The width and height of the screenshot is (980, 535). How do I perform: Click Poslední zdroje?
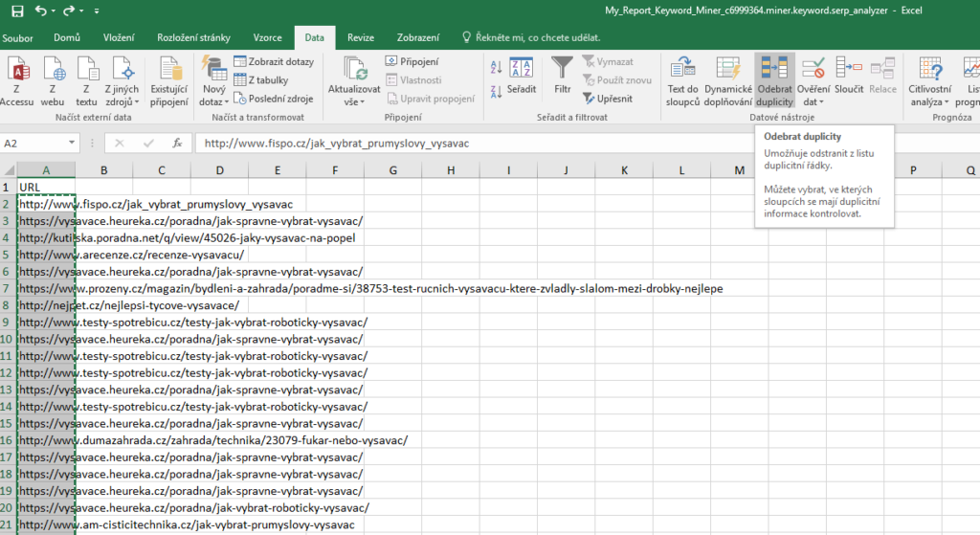coord(274,99)
